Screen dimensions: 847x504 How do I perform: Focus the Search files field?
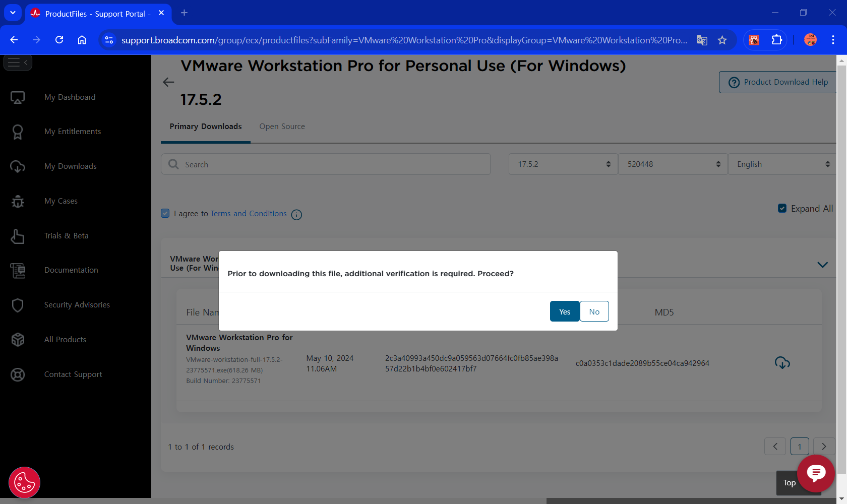click(x=326, y=164)
